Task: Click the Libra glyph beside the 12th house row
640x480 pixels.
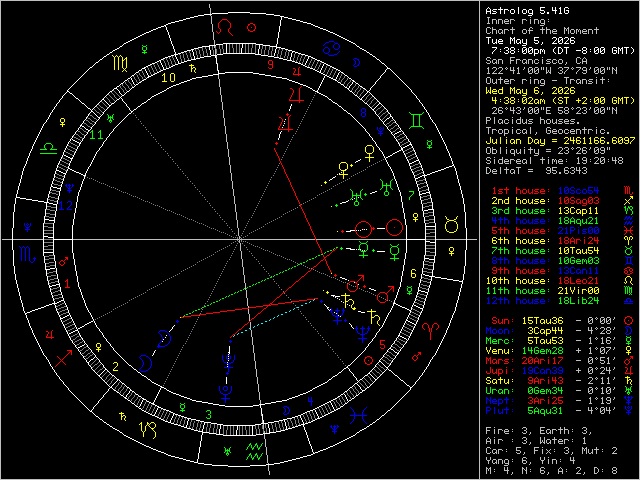Action: [x=628, y=301]
